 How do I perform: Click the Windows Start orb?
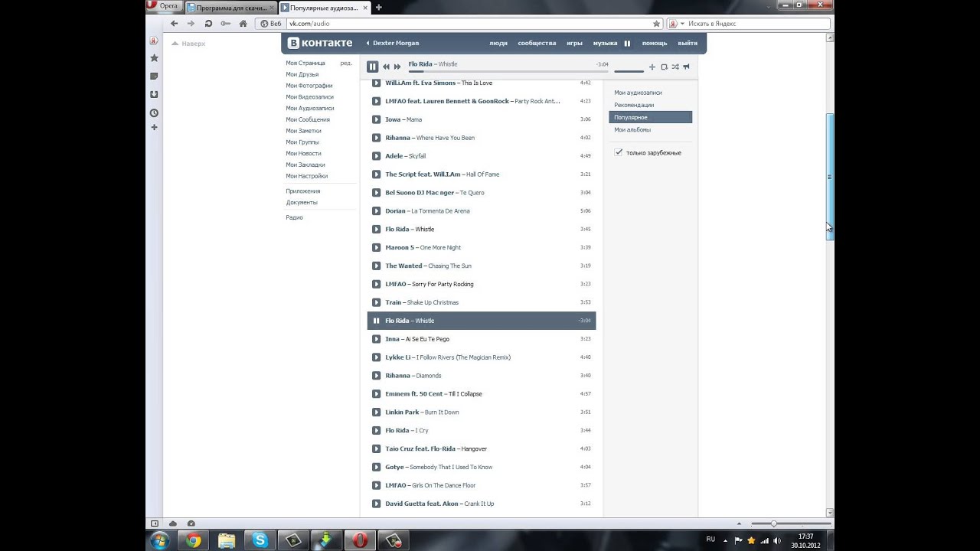160,540
